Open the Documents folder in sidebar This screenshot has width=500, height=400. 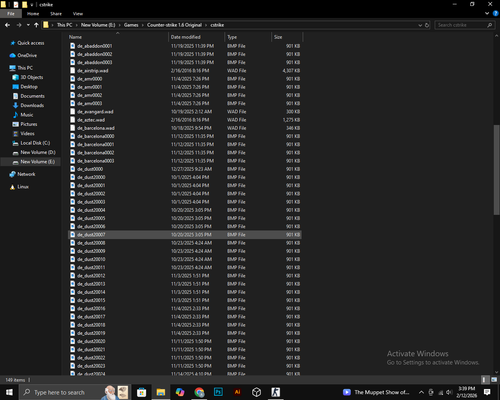(x=32, y=96)
